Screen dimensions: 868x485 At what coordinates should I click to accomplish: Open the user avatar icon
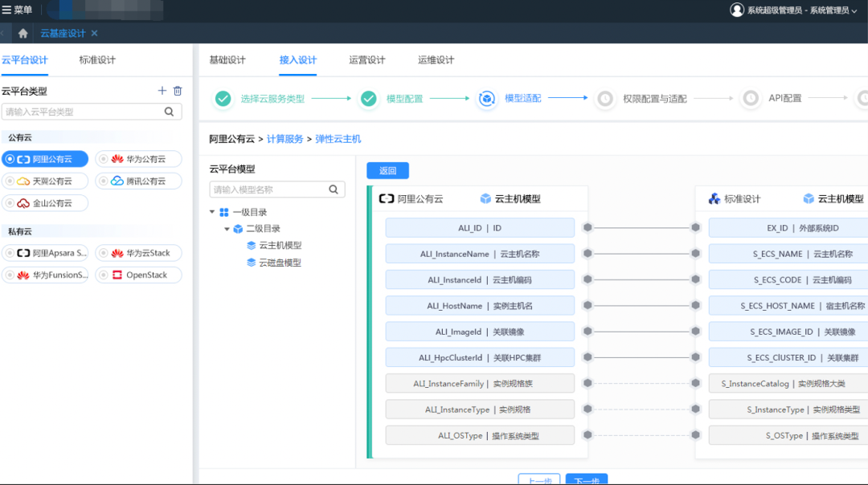tap(737, 10)
